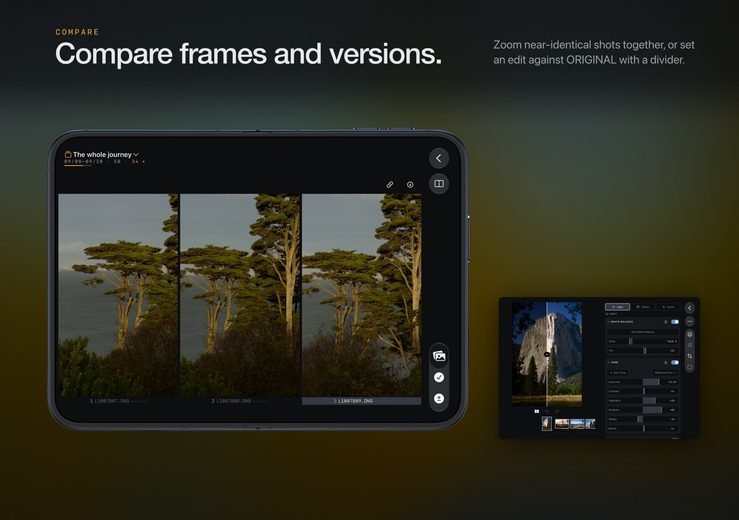Collapse the Tone section chevron
This screenshot has height=520, width=739.
point(608,363)
